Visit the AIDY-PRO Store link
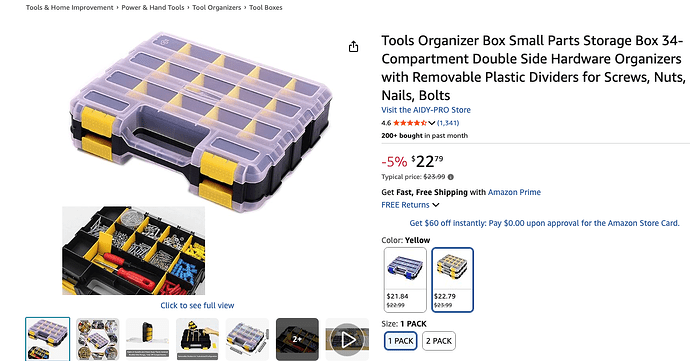Image resolution: width=690 pixels, height=361 pixels. coord(426,110)
